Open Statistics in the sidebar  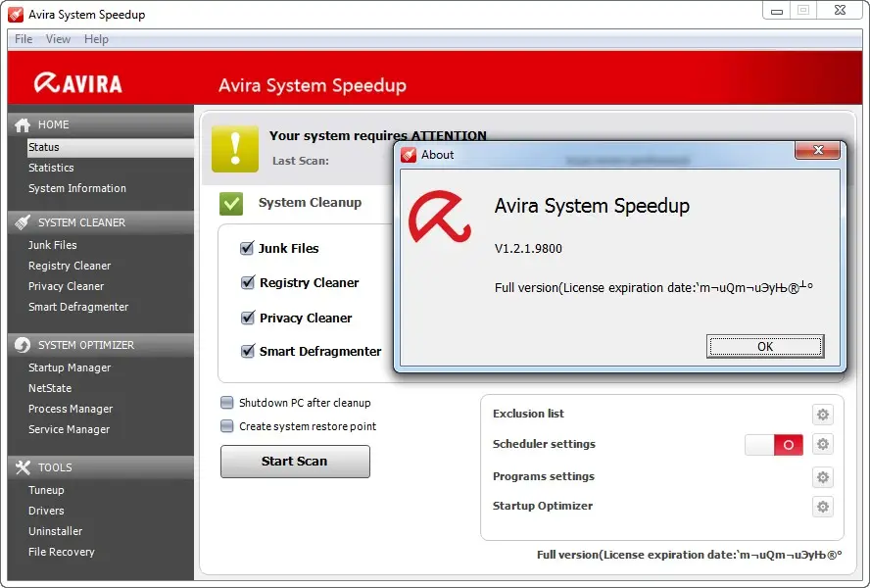pos(51,168)
